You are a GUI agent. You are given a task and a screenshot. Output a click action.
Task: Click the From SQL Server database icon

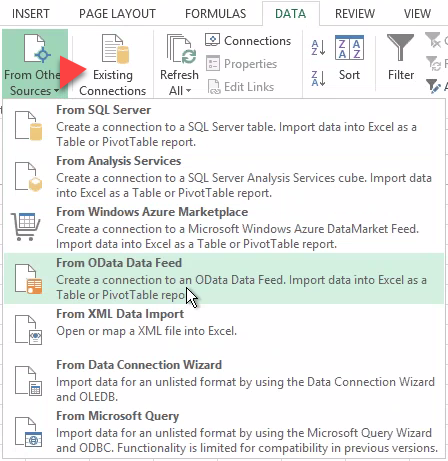[28, 126]
